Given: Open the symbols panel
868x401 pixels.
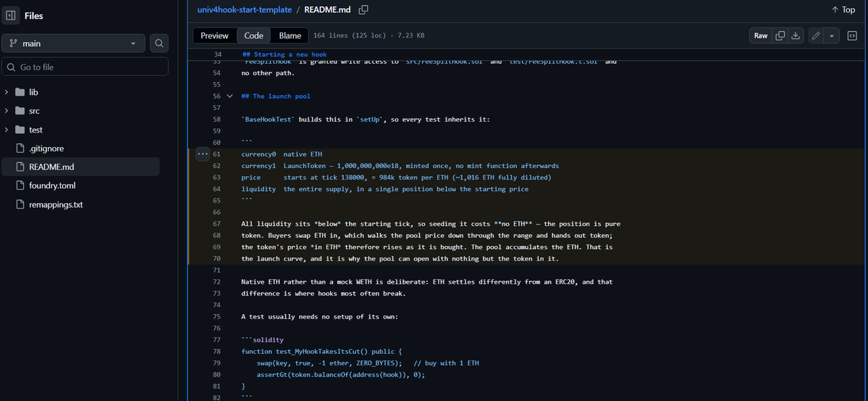Looking at the screenshot, I should (852, 35).
